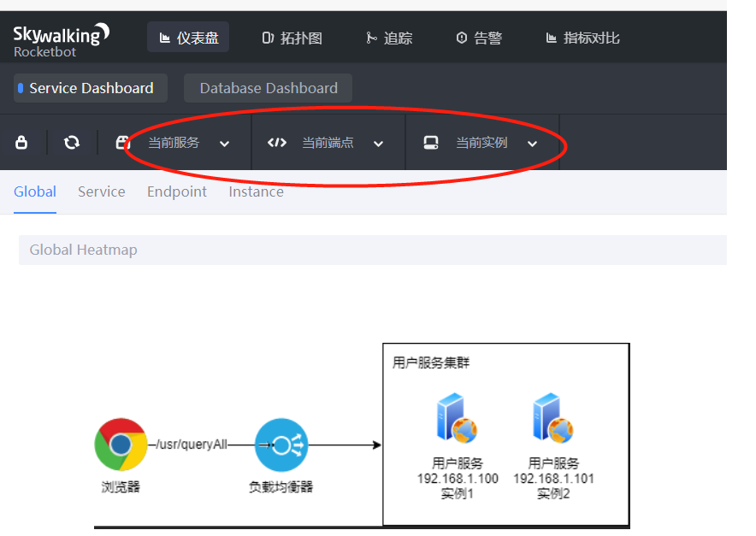The image size is (756, 536).
Task: Click the 负载均衡器 label
Action: (x=281, y=486)
